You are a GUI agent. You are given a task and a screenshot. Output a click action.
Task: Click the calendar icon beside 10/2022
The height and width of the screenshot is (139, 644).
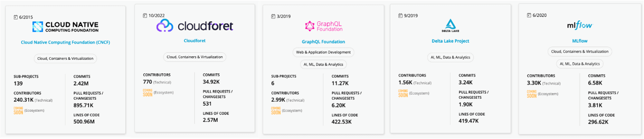pyautogui.click(x=145, y=15)
